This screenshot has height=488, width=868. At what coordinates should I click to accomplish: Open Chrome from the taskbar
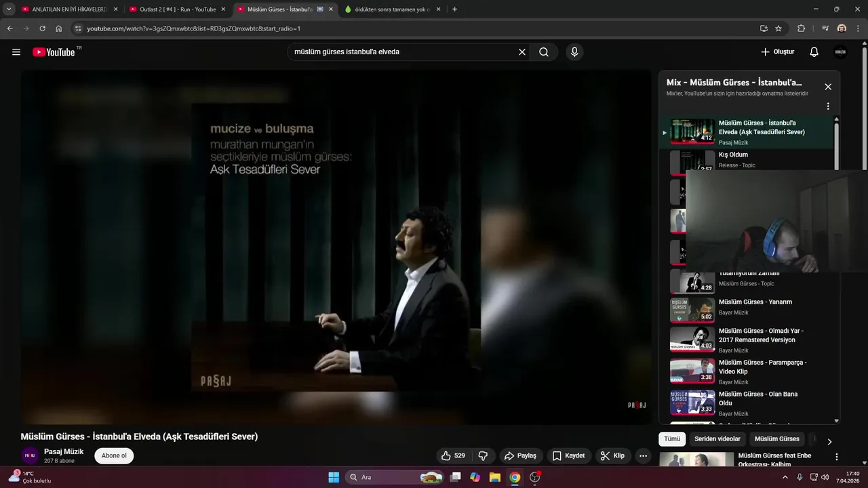point(515,477)
